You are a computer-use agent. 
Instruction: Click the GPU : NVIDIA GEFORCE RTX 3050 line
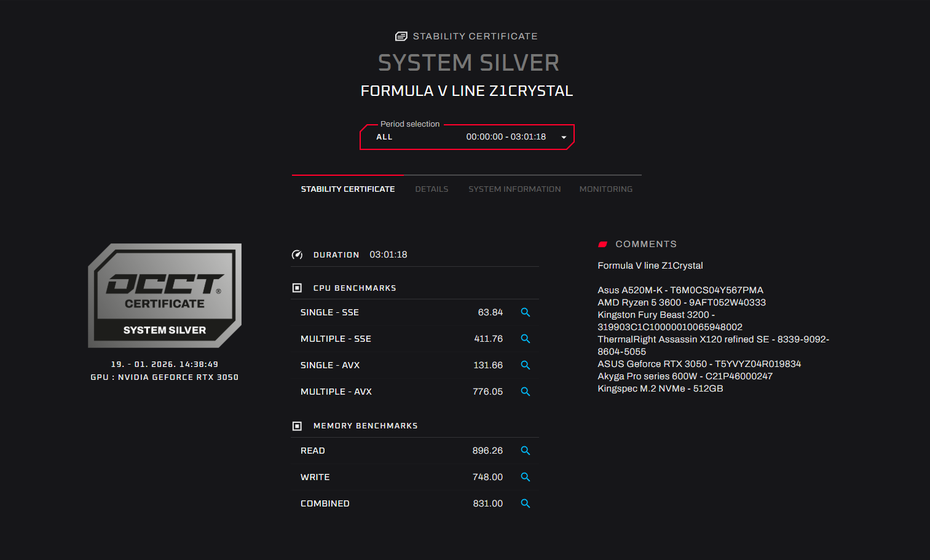coord(165,377)
